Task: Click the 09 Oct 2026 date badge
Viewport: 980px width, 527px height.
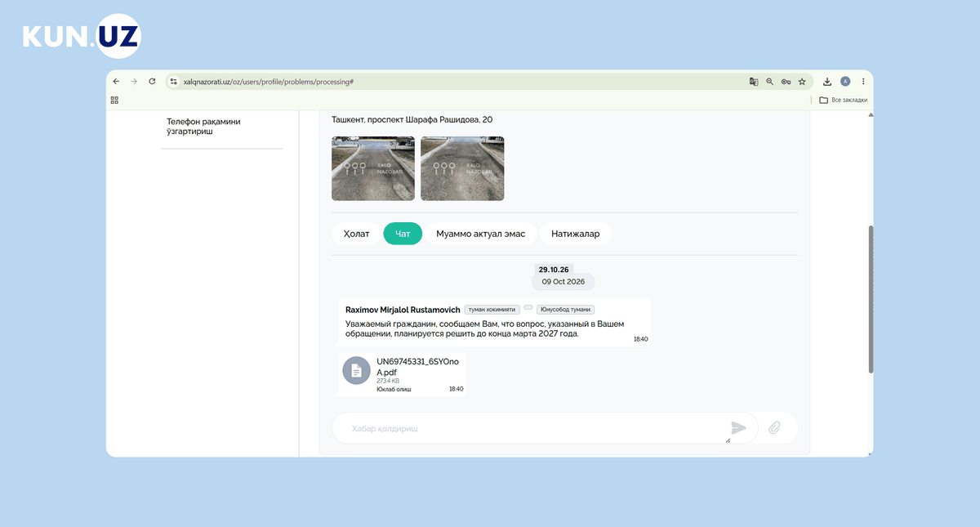Action: [x=563, y=281]
